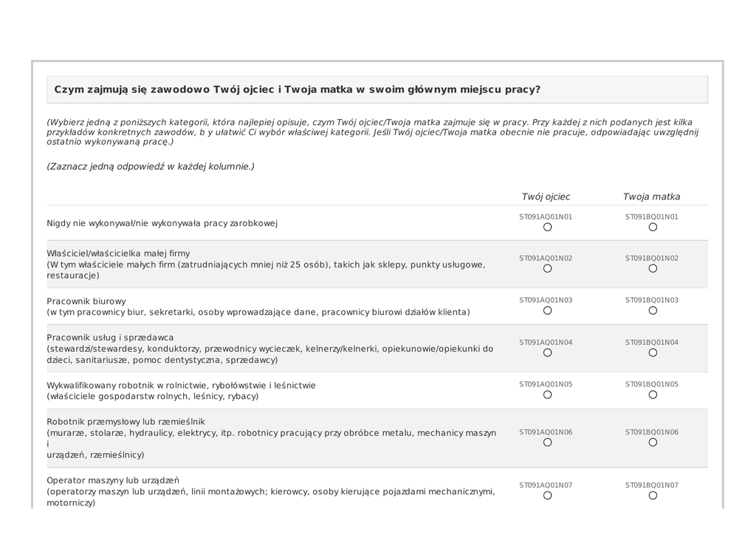Choose 'Robotnik przemysłowy lub rzemieślnik' for father

pos(547,442)
